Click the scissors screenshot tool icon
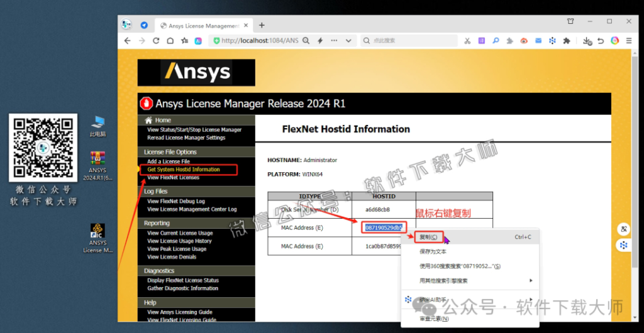644x333 pixels. pyautogui.click(x=467, y=41)
